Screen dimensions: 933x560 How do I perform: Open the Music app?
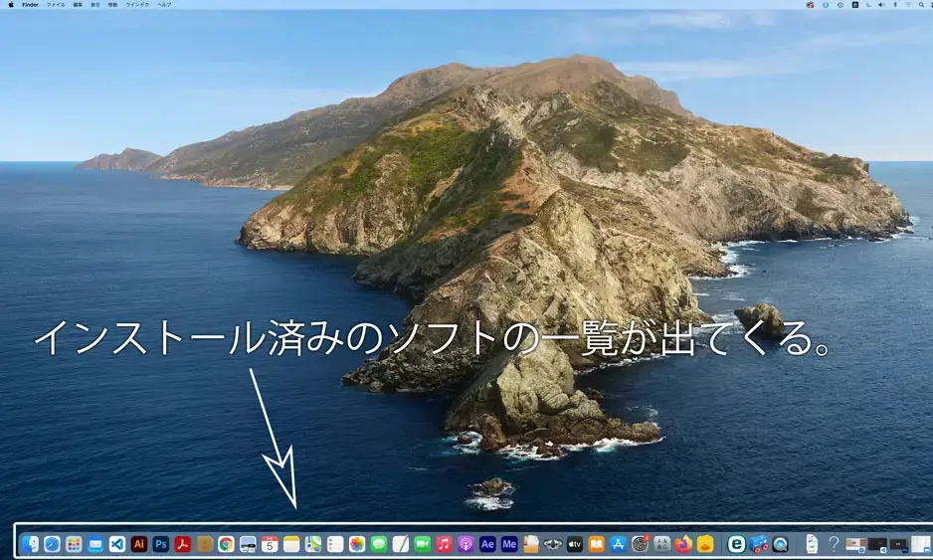click(x=444, y=543)
